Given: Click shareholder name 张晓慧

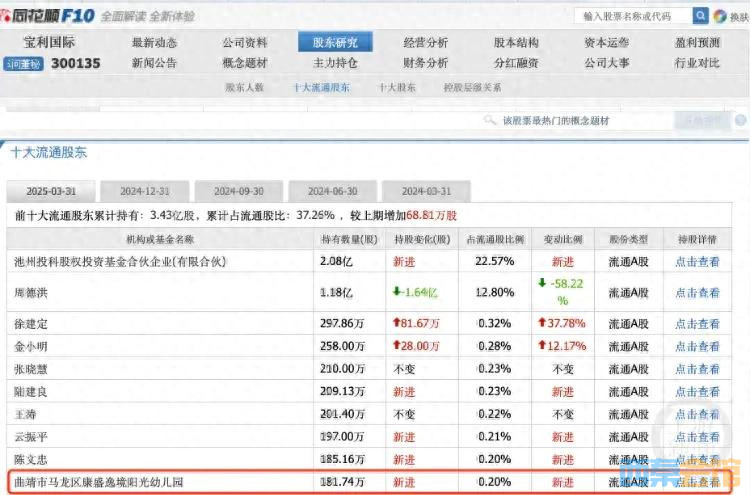Looking at the screenshot, I should [x=31, y=369].
